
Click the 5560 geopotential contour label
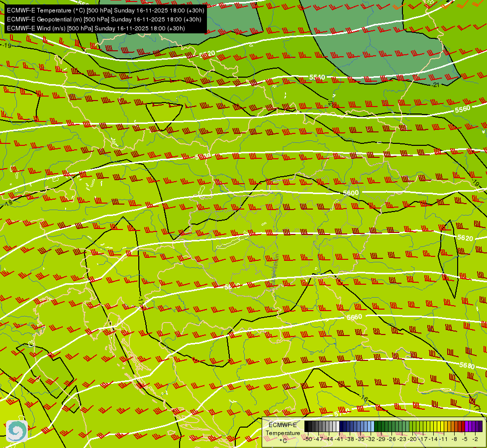click(463, 109)
